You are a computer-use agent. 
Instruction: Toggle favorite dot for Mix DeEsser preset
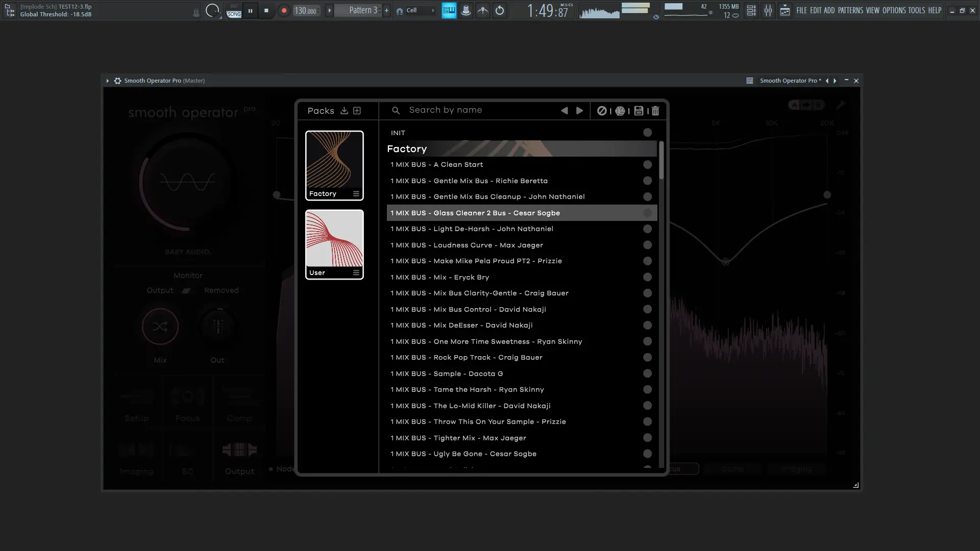647,325
